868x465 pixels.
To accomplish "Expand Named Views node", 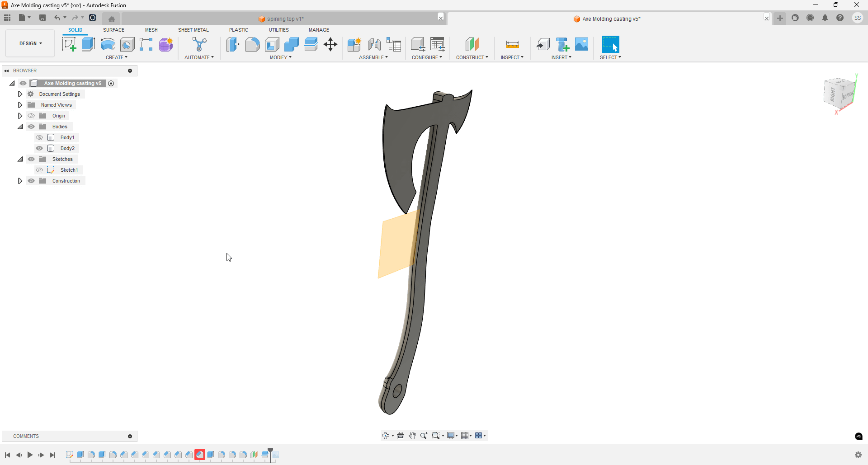I will point(20,105).
